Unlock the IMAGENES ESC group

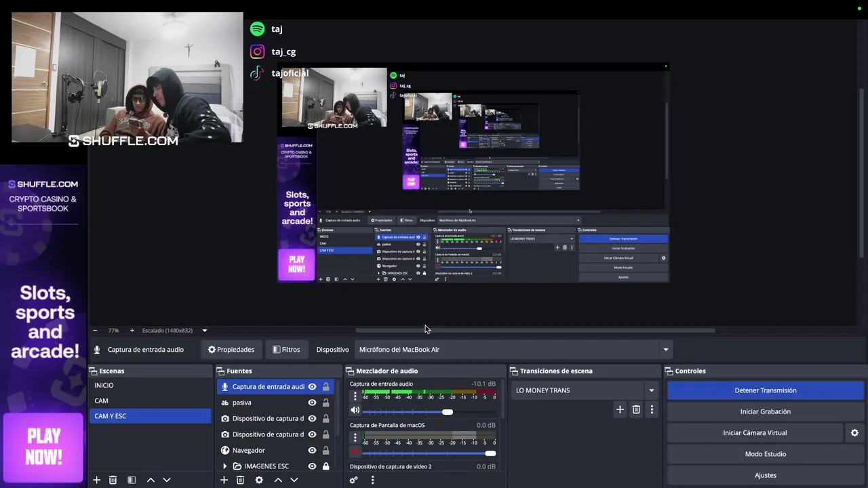pos(325,466)
